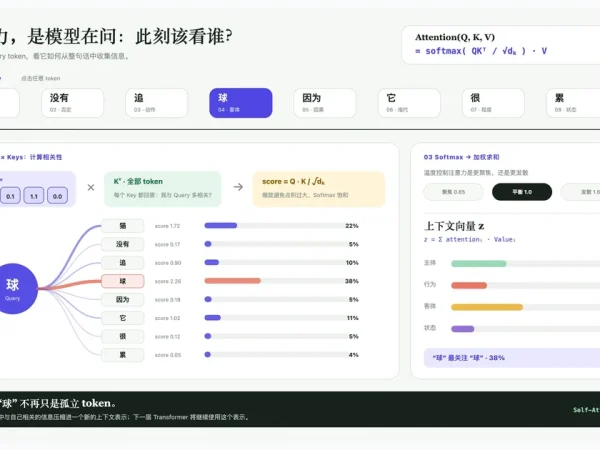Click the 38% percentage value

pyautogui.click(x=352, y=281)
